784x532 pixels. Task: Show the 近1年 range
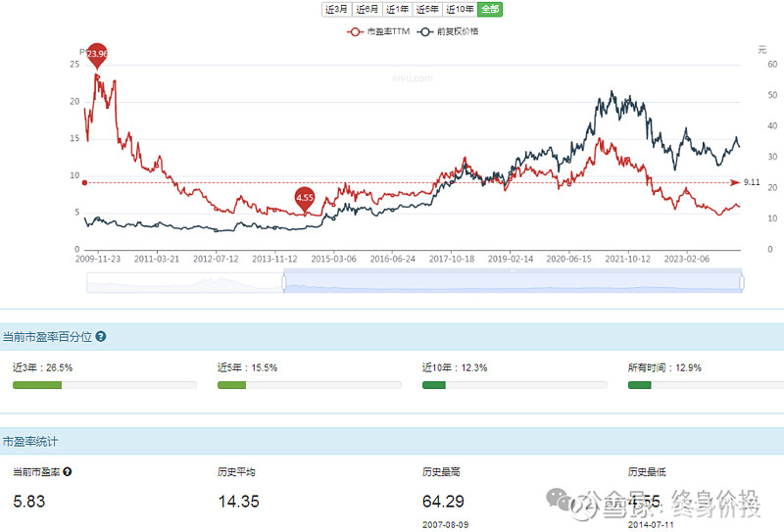(x=397, y=10)
